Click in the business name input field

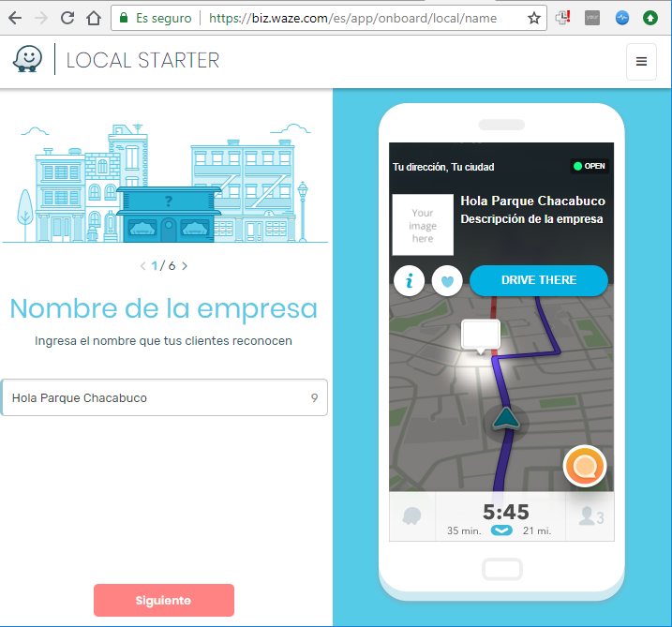pyautogui.click(x=164, y=397)
